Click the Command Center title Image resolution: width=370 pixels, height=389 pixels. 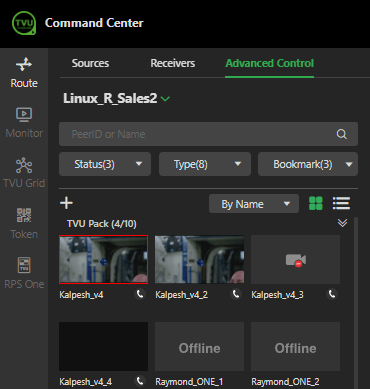coord(94,23)
